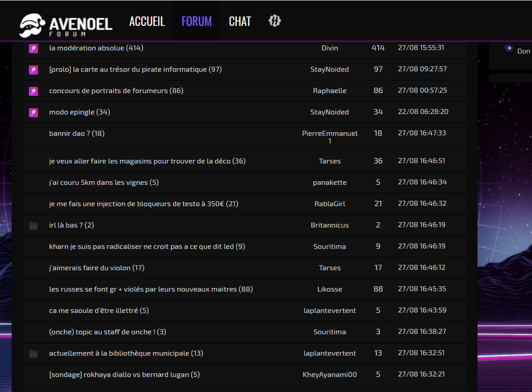Open the gear icon next to CHAT

[x=274, y=21]
